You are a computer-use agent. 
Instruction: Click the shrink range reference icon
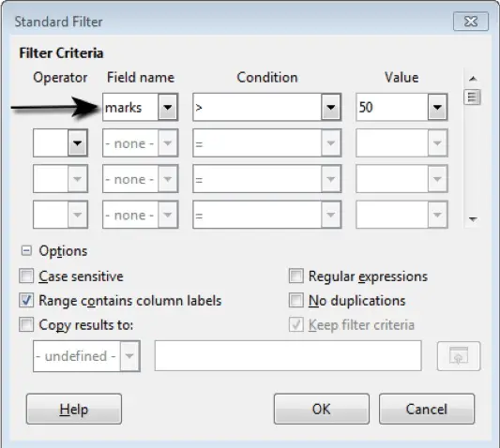459,356
